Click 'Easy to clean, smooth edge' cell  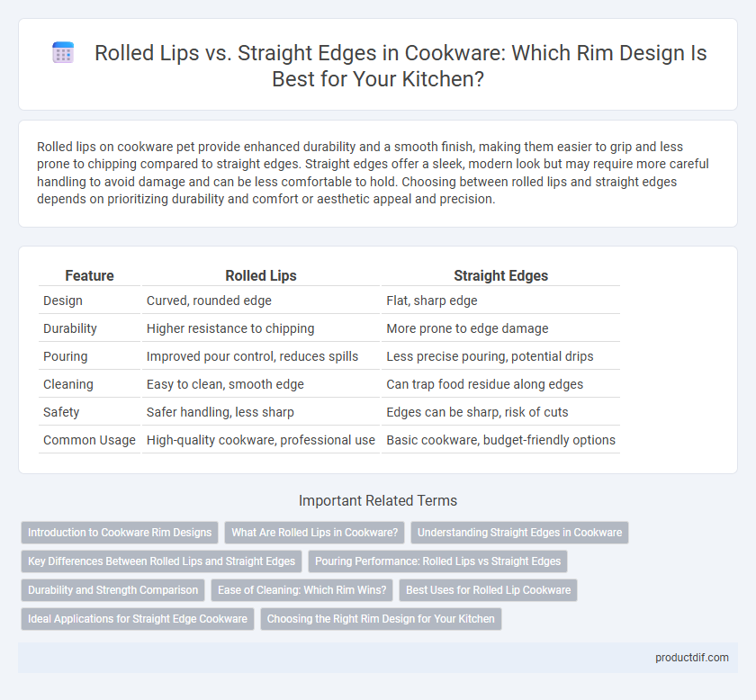(261, 384)
